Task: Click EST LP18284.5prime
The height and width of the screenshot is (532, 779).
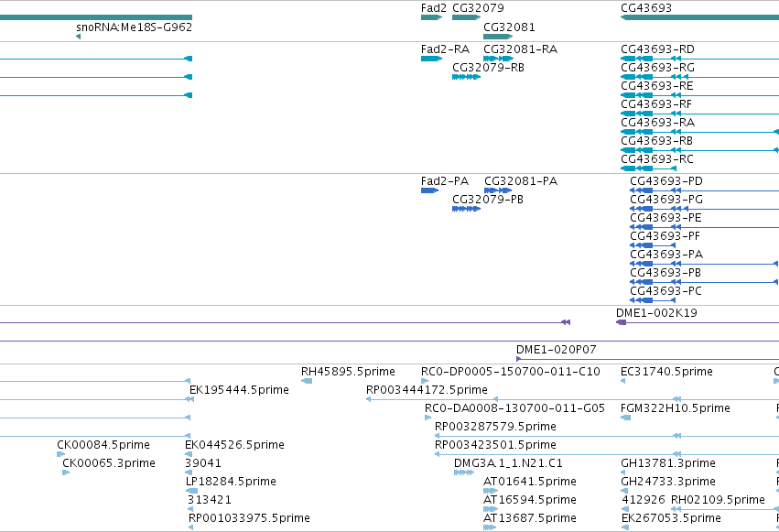Action: click(x=231, y=482)
